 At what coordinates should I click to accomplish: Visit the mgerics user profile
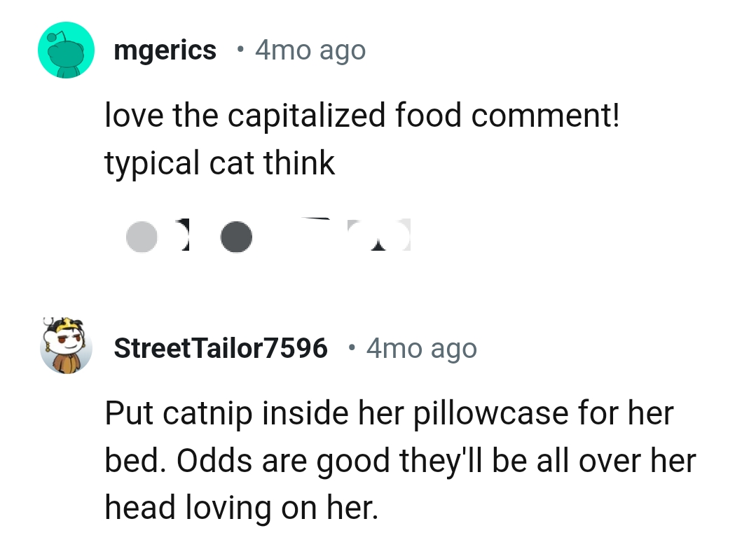165,50
